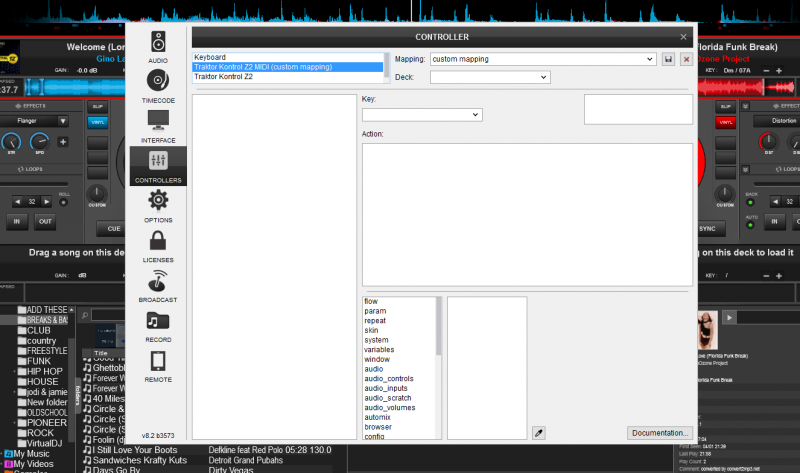Open the PIONEER folder in browser
Viewport: 800px width, 473px height.
[46, 422]
